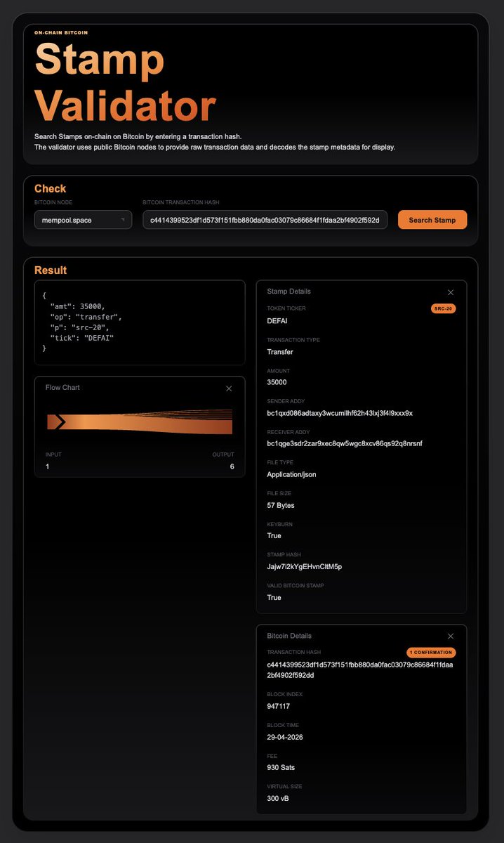Select the transaction hash in Bitcoin Details
Screen dimensions: 504x843
tap(360, 669)
